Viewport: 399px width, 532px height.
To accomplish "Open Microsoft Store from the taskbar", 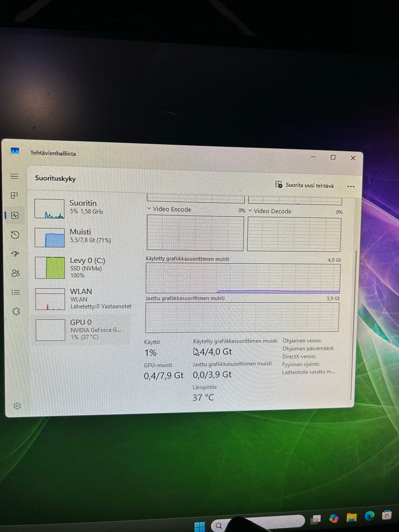I will pyautogui.click(x=387, y=515).
